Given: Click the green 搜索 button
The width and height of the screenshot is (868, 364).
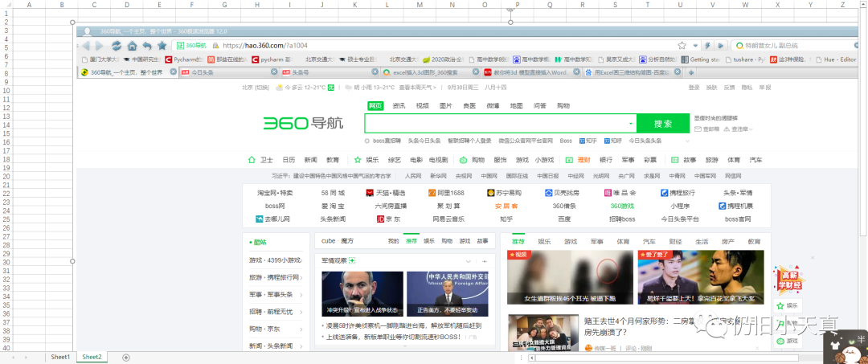Looking at the screenshot, I should pyautogui.click(x=663, y=124).
